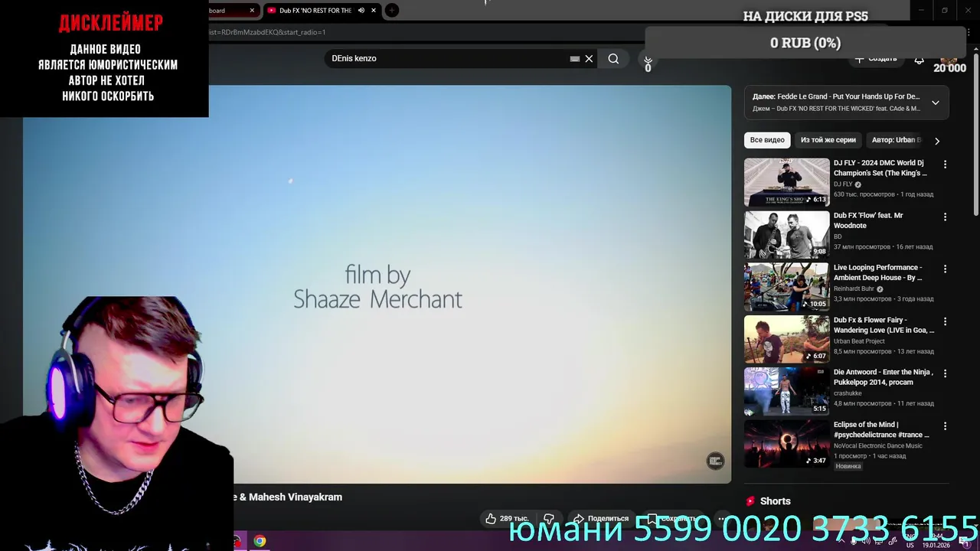This screenshot has width=980, height=551.
Task: Dislike the video with thumbs-down
Action: (x=548, y=519)
